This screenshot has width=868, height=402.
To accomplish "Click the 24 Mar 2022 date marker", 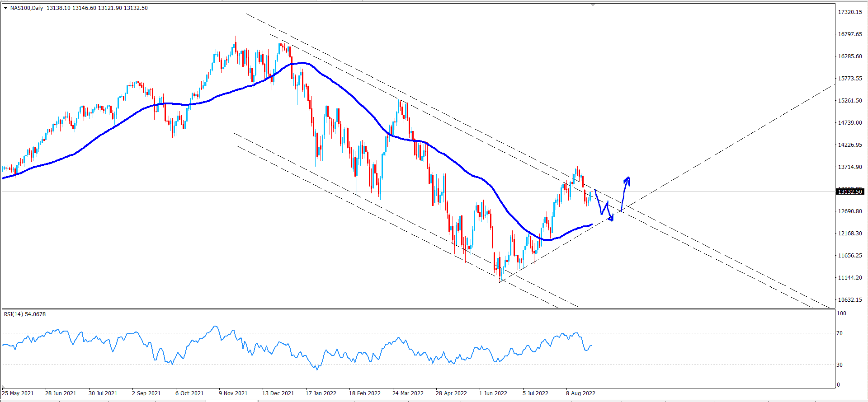I will click(x=408, y=393).
